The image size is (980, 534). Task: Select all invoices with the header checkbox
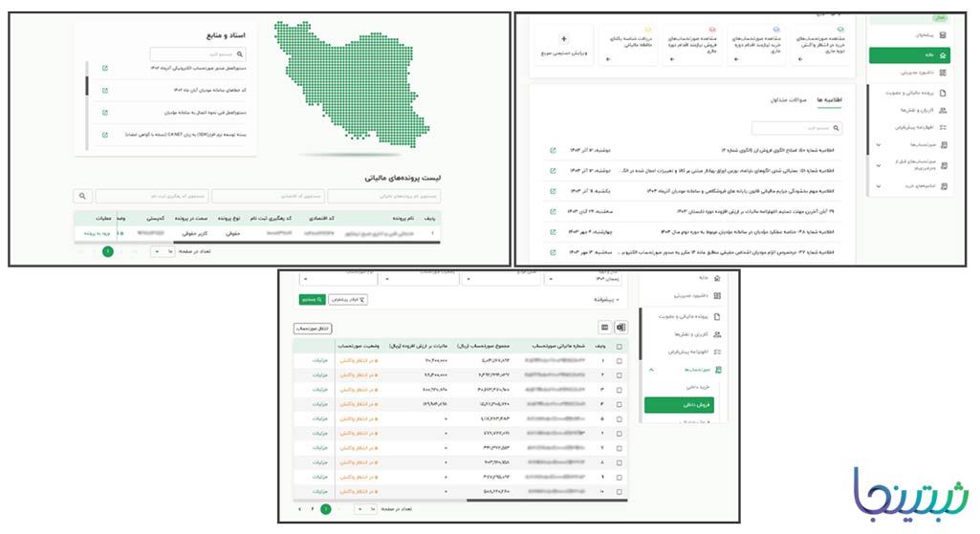[620, 346]
